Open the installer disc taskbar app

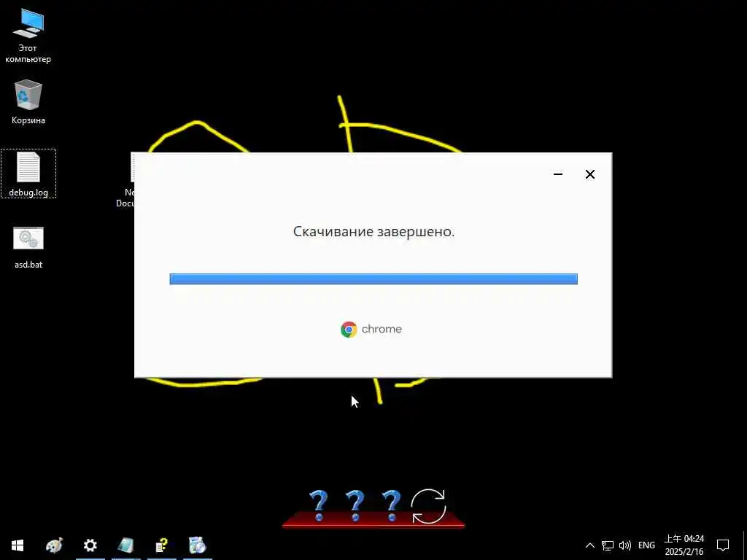point(197,545)
